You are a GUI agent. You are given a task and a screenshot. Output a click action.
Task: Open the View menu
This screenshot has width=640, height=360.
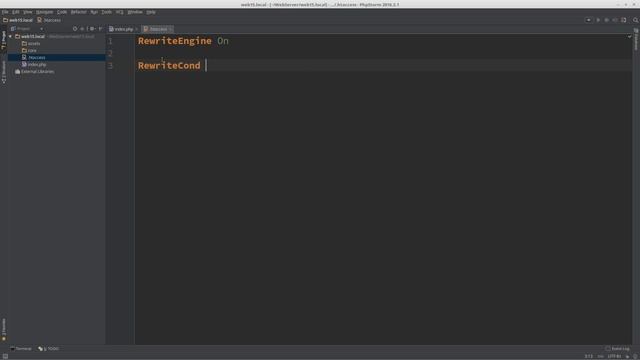(27, 12)
